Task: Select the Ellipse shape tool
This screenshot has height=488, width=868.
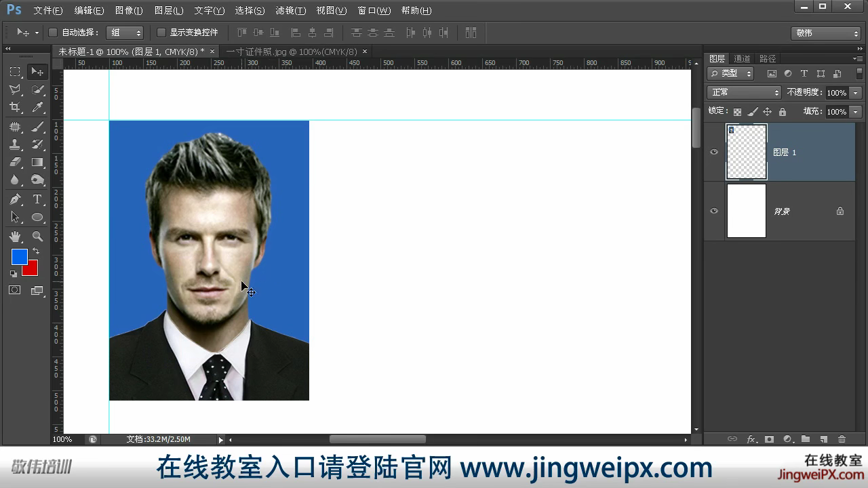Action: coord(37,217)
